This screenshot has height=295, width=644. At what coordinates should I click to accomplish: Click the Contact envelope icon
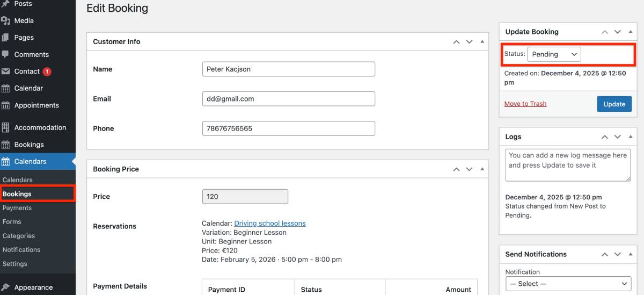coord(6,71)
